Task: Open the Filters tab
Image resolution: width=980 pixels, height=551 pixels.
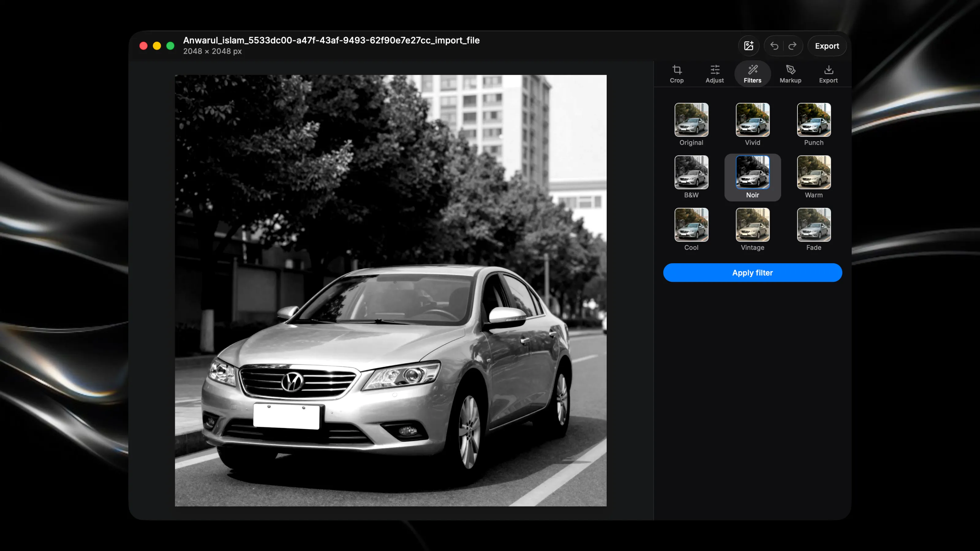Action: (752, 74)
